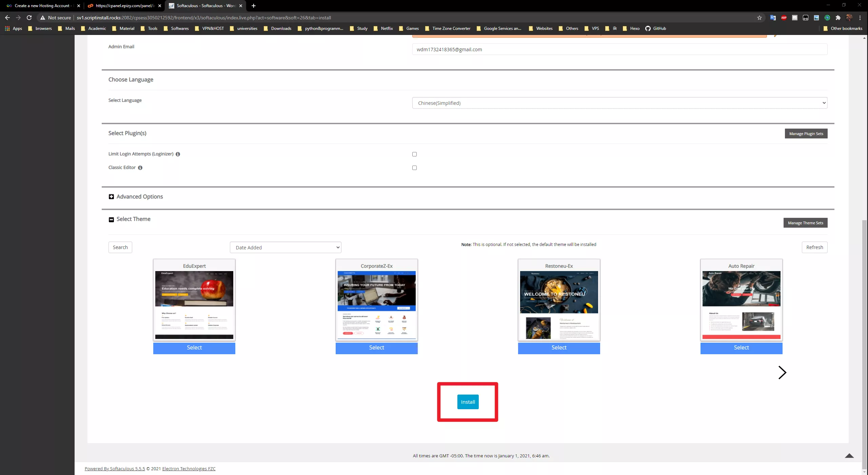Open the browser extensions puzzle icon

838,18
